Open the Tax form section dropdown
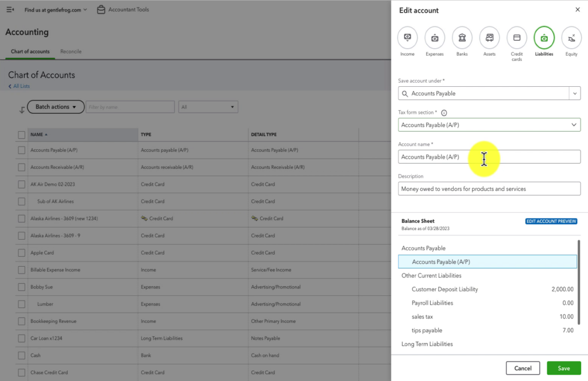The height and width of the screenshot is (381, 588). [574, 125]
